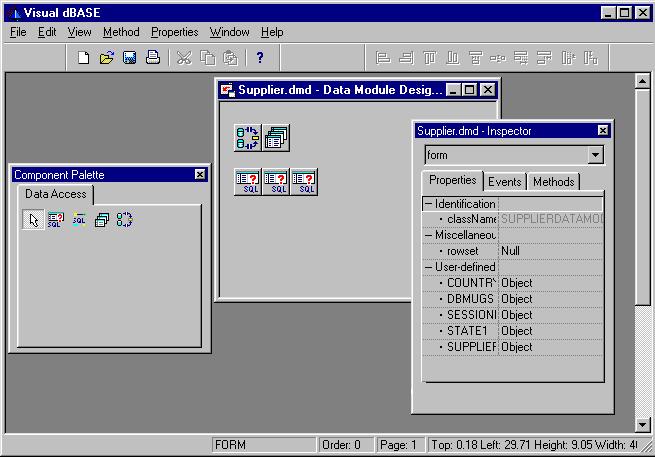
Task: Select the Data Access tab in Component Palette
Action: click(56, 194)
